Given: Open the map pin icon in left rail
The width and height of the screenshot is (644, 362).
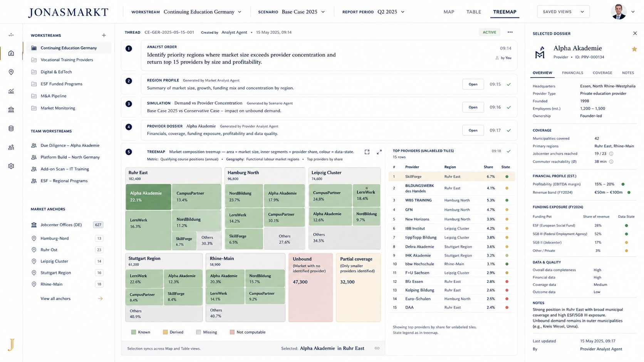Looking at the screenshot, I should [x=11, y=72].
